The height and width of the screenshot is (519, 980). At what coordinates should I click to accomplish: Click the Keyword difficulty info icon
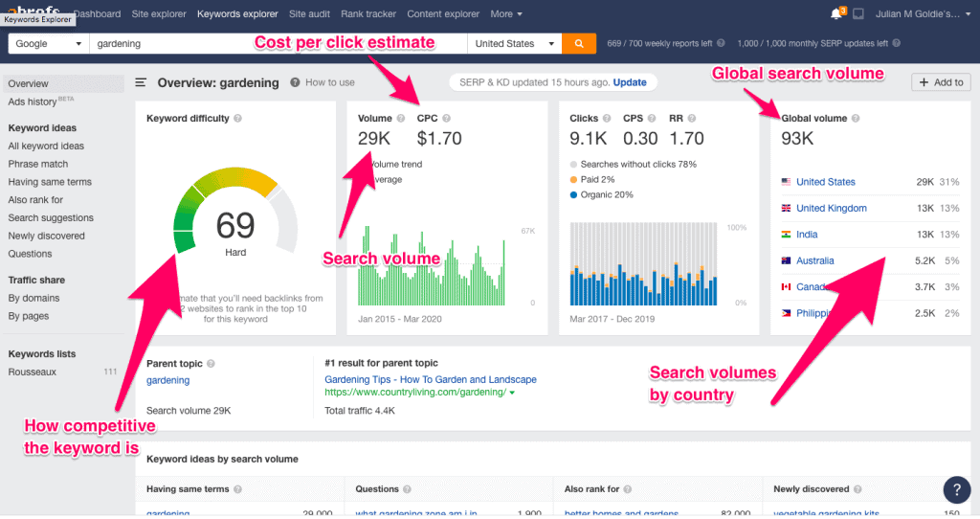point(238,118)
